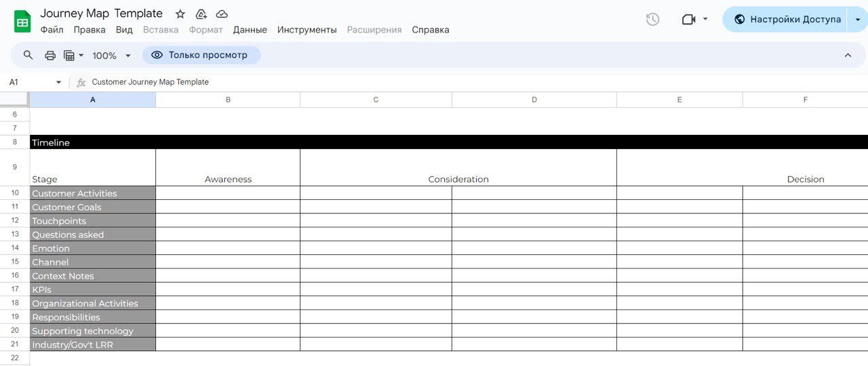Select column A header
The height and width of the screenshot is (366, 868).
click(93, 100)
